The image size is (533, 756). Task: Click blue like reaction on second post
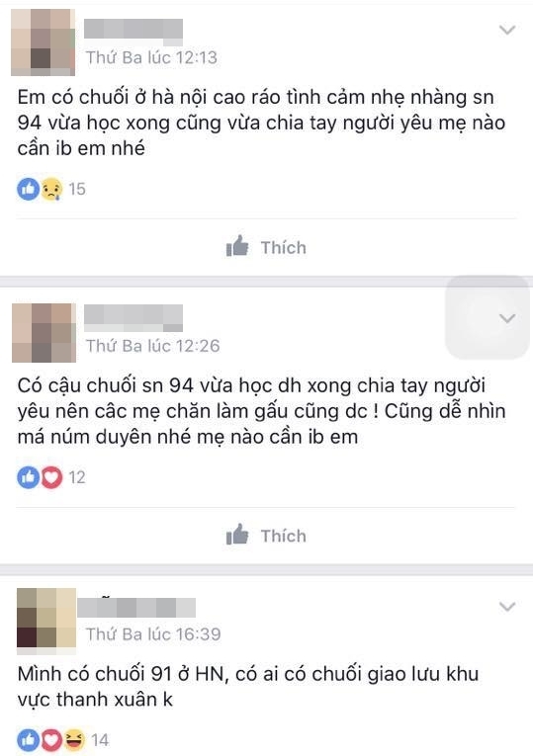coord(29,477)
